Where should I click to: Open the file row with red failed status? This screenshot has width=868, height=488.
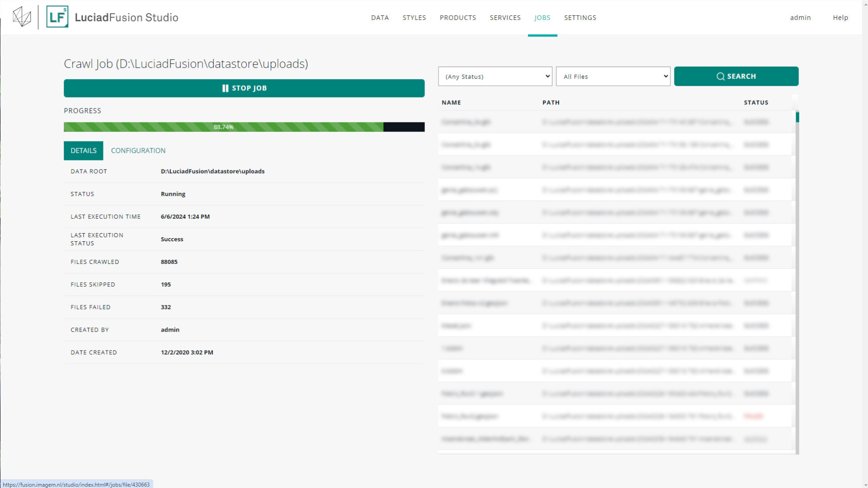[614, 416]
